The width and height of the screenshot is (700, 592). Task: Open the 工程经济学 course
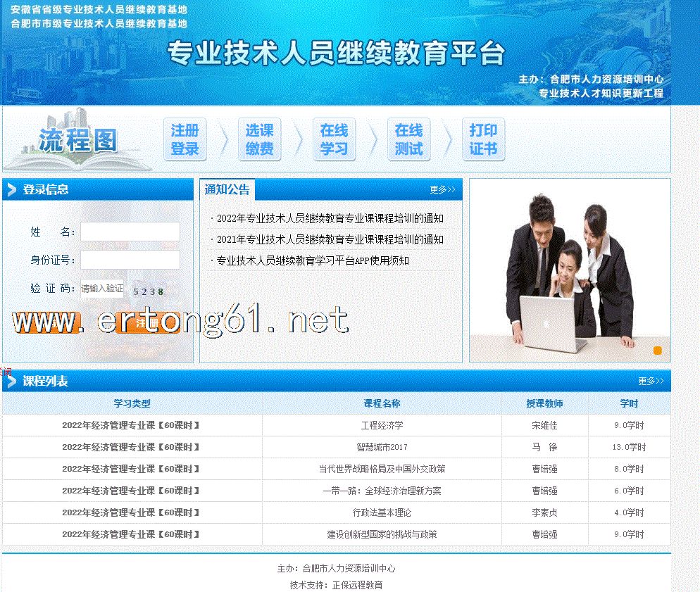[x=382, y=426]
